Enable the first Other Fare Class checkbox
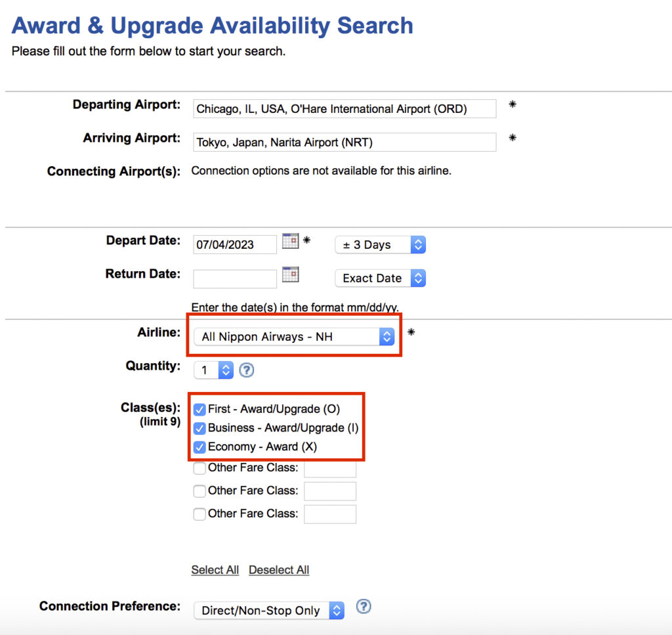672x635 pixels. pyautogui.click(x=199, y=469)
